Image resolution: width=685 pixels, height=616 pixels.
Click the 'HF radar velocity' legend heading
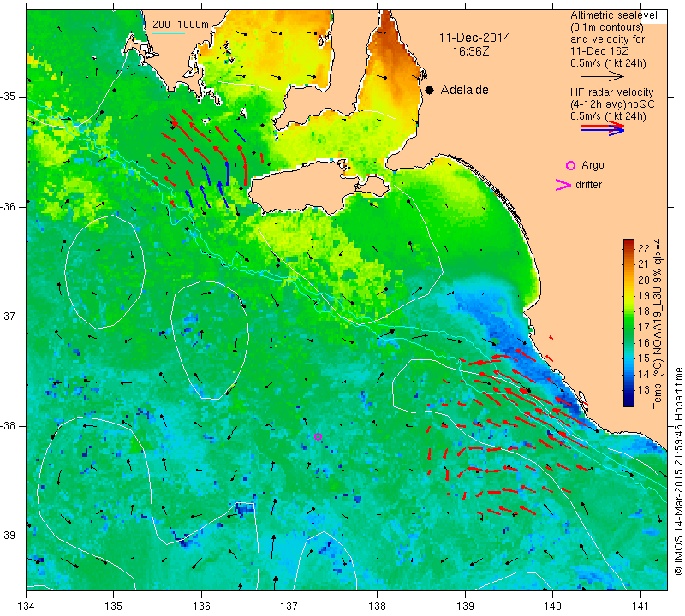[611, 92]
